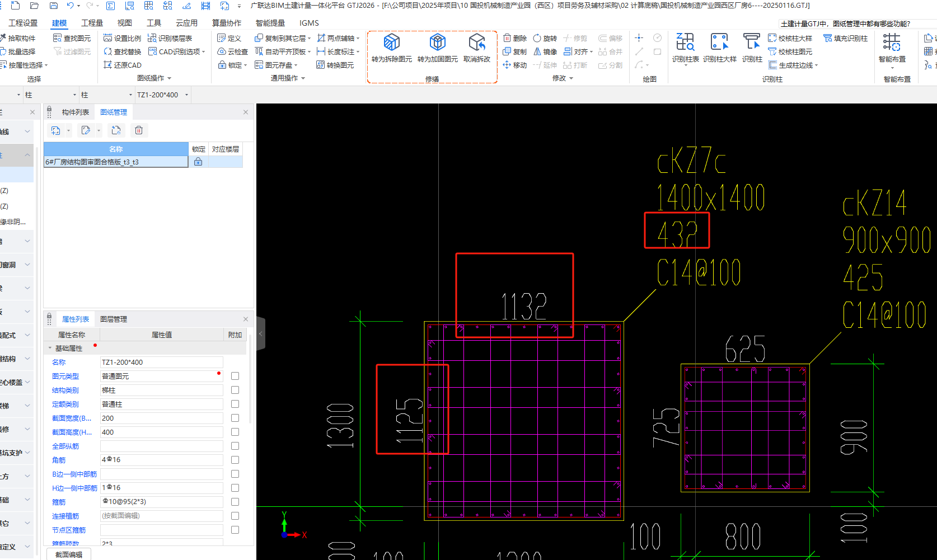Toggle 附加 checkbox for 截面高度

pos(235,432)
